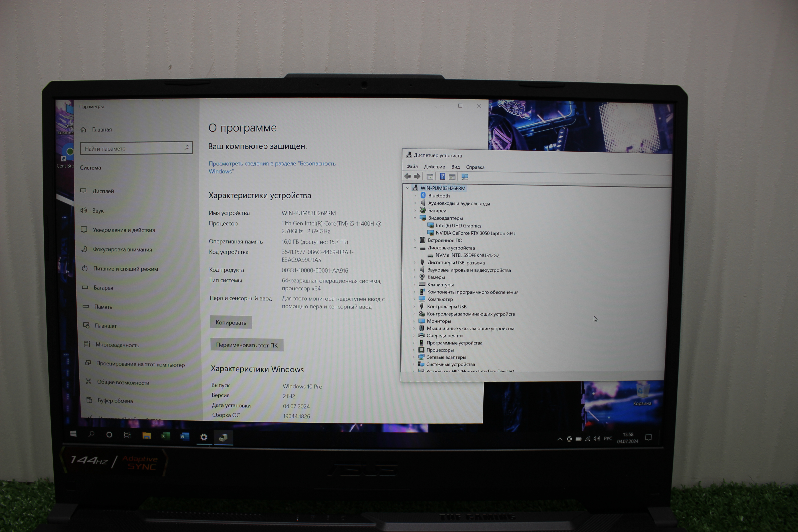Screen dimensions: 798x532
Task: Open Проецирование на этот компьютер settings
Action: (135, 364)
